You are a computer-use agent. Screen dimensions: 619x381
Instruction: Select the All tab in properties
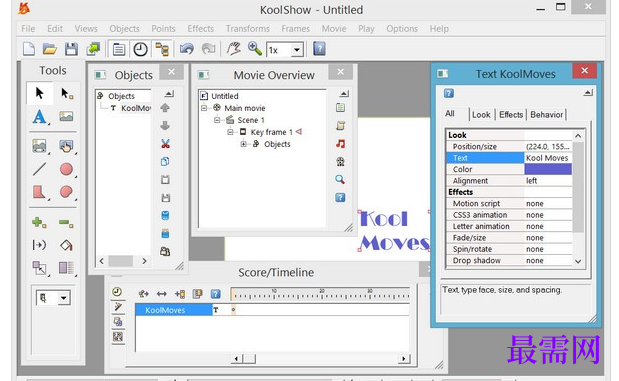(450, 114)
